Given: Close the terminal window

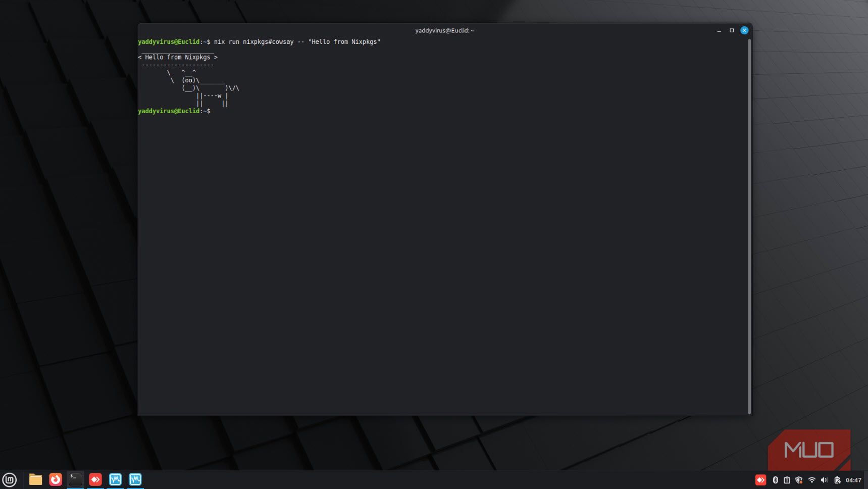Looking at the screenshot, I should point(744,30).
